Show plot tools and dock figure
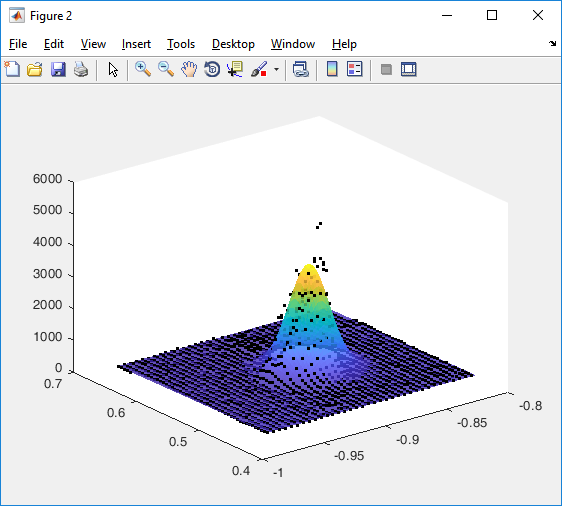This screenshot has width=562, height=506. [x=409, y=69]
